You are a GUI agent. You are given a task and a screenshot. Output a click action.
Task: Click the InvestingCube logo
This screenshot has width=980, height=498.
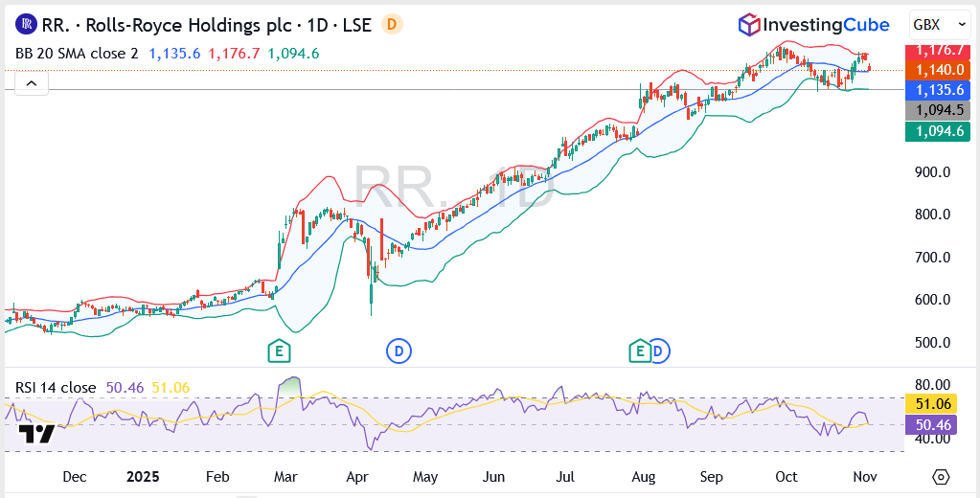point(812,25)
